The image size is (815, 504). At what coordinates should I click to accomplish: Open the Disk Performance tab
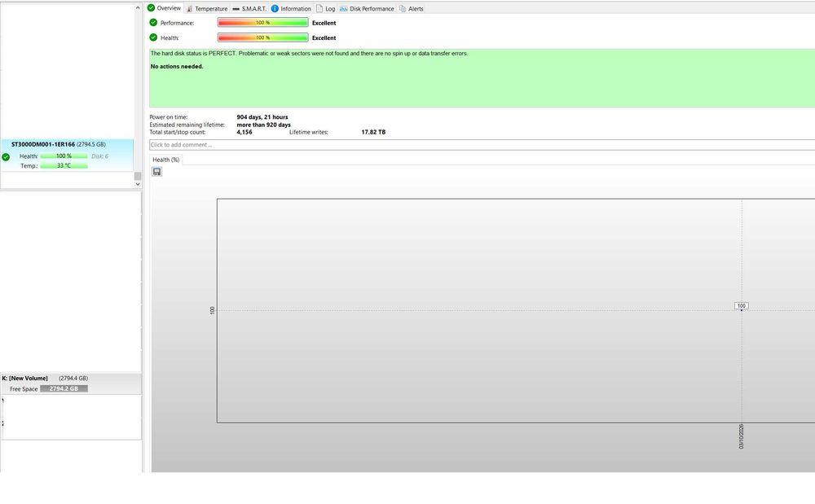[x=367, y=9]
